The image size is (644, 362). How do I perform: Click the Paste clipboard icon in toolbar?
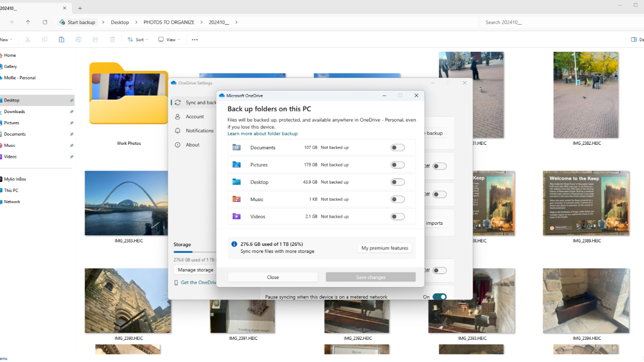[61, 40]
